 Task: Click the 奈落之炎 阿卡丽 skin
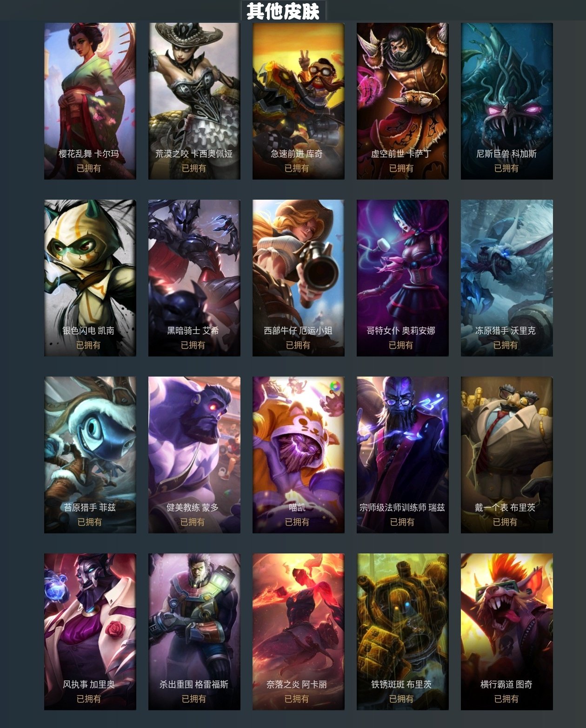click(299, 632)
